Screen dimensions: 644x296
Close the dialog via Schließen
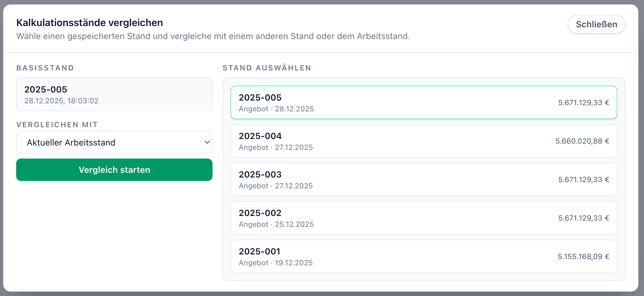coord(596,24)
